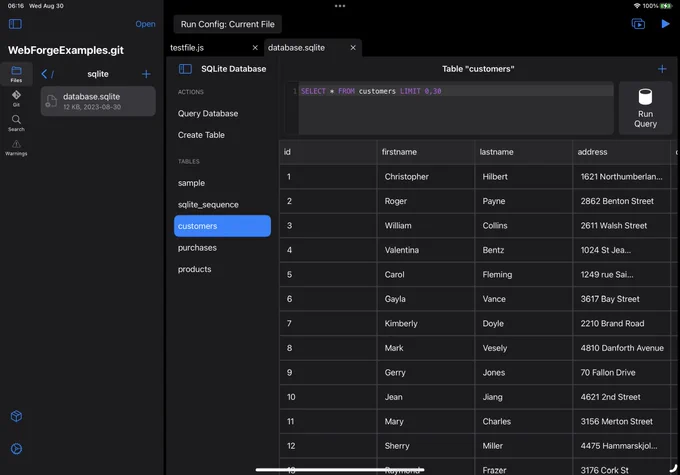680x475 pixels.
Task: Click the firstname column header
Action: click(426, 152)
